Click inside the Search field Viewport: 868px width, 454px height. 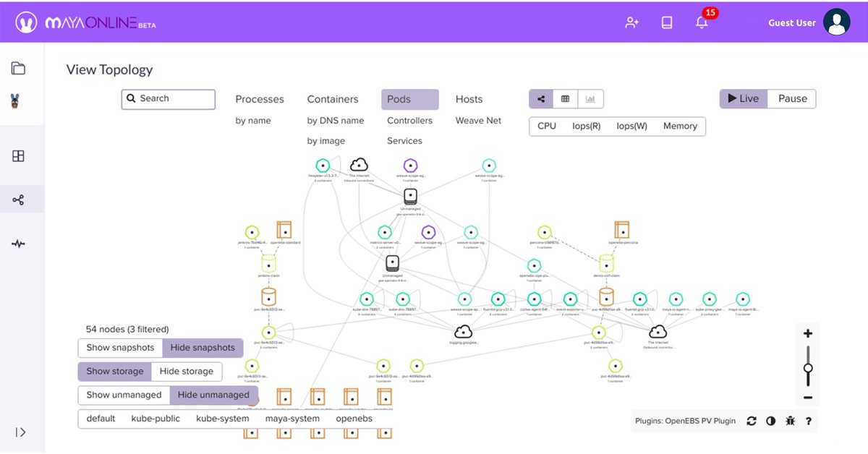[x=168, y=98]
